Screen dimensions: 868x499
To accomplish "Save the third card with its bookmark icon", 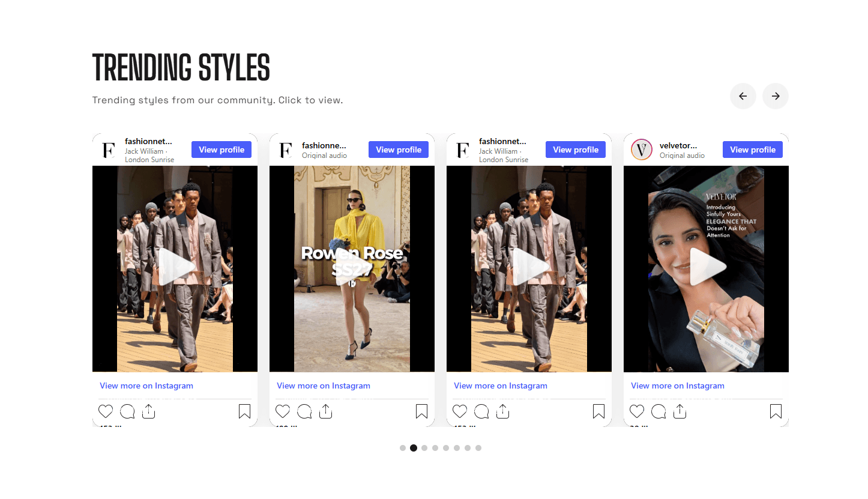I will 598,411.
